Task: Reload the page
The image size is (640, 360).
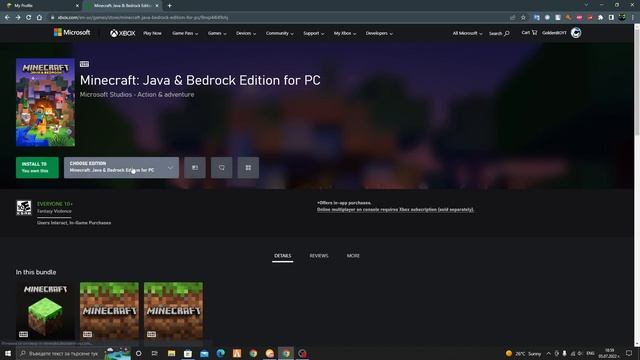Action: coord(28,18)
